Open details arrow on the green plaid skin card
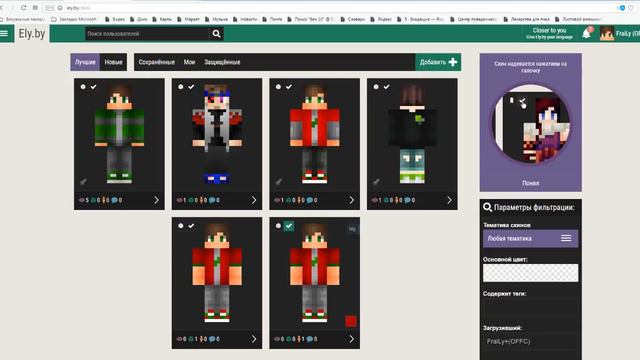This screenshot has width=640, height=360. click(x=156, y=200)
